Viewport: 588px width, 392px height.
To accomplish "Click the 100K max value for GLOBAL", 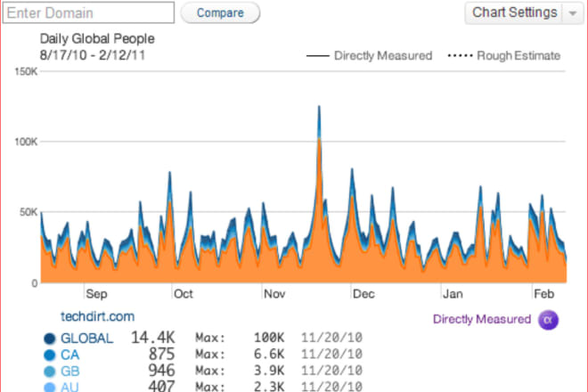I will coord(269,338).
